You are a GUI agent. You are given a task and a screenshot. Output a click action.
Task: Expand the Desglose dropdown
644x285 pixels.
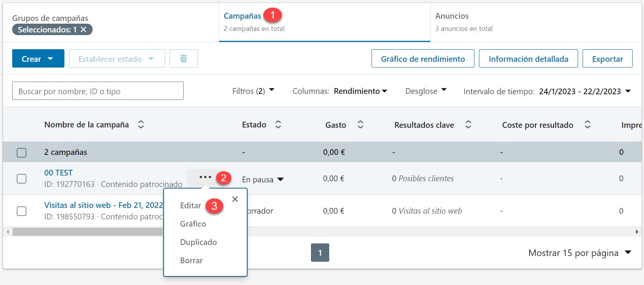tap(426, 91)
